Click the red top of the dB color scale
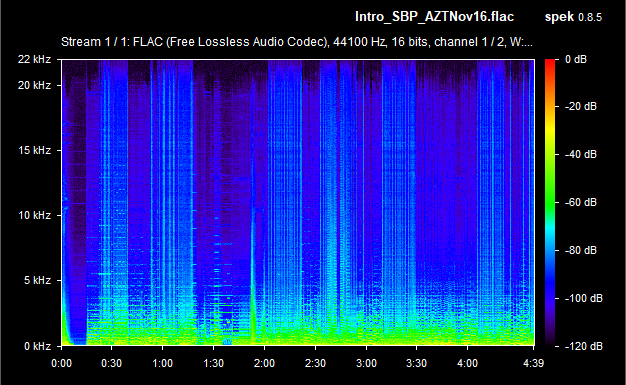The width and height of the screenshot is (626, 385). click(550, 65)
